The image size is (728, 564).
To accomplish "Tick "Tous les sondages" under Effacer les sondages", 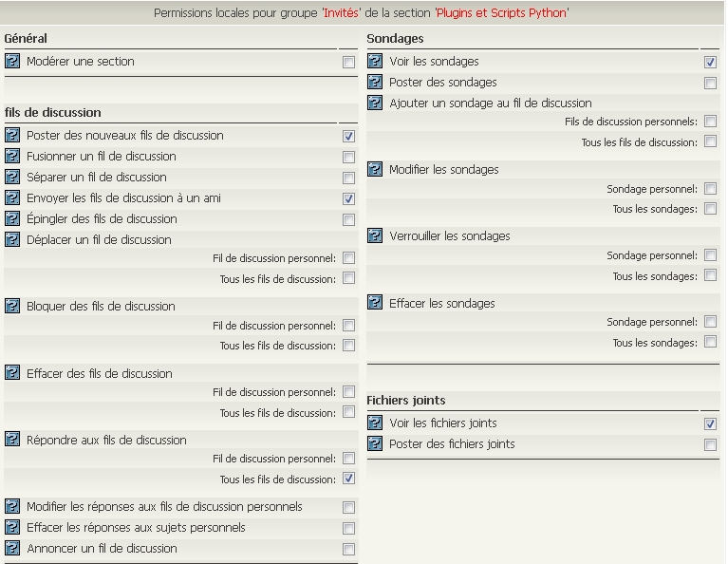I will [x=710, y=343].
